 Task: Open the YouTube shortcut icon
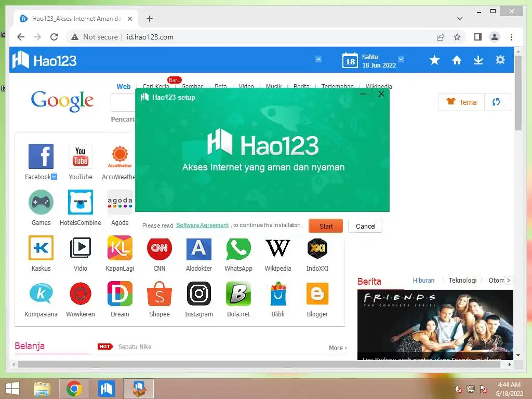tap(81, 156)
